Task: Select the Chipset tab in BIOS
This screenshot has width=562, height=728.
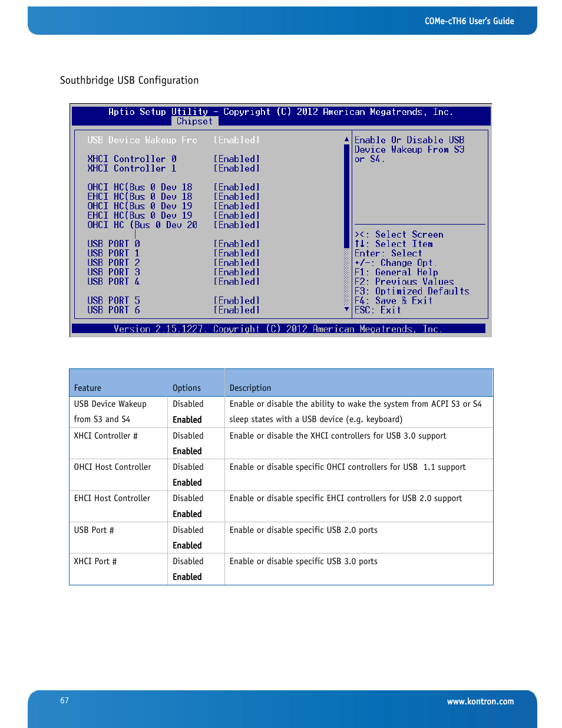Action: click(x=194, y=121)
